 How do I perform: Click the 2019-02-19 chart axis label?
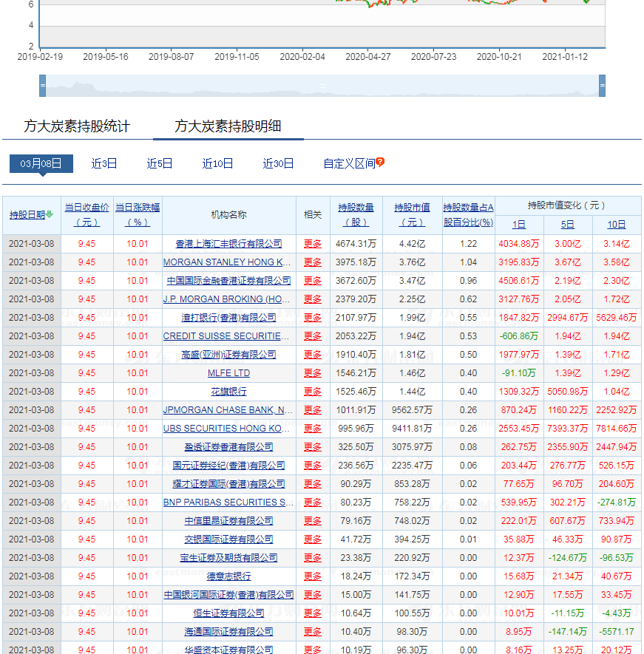click(40, 57)
